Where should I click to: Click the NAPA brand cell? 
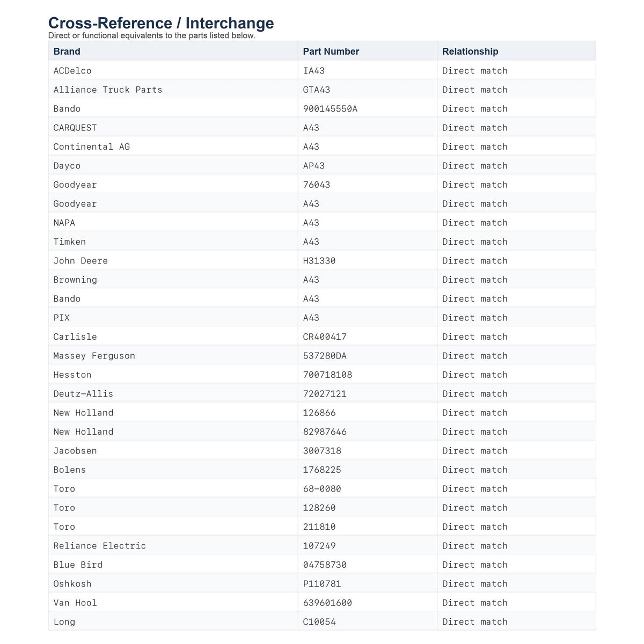(x=173, y=222)
